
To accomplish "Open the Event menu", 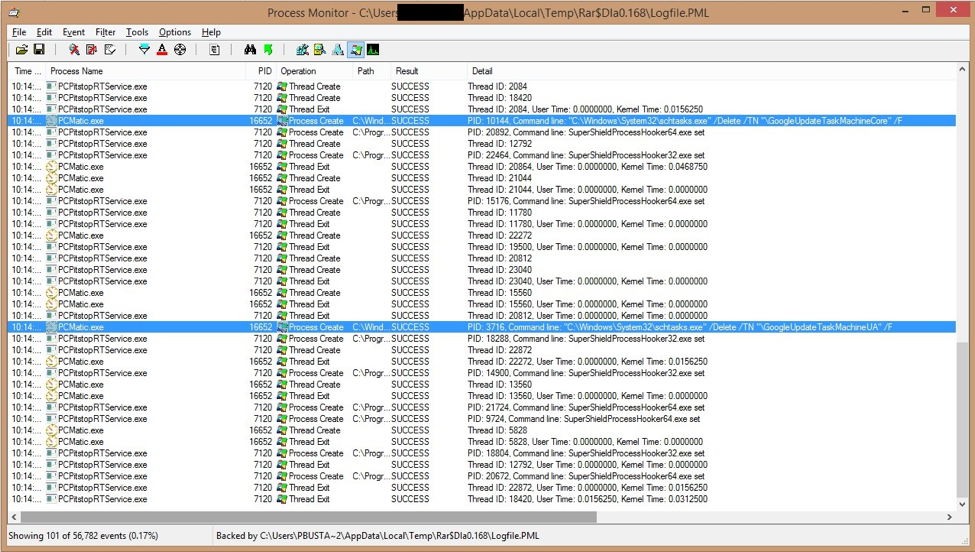I will click(73, 32).
